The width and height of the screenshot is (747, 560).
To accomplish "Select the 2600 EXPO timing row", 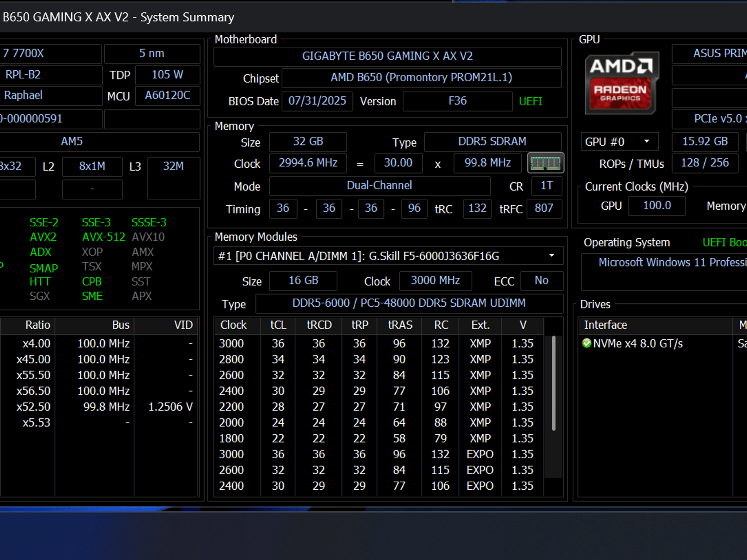I will pyautogui.click(x=379, y=470).
